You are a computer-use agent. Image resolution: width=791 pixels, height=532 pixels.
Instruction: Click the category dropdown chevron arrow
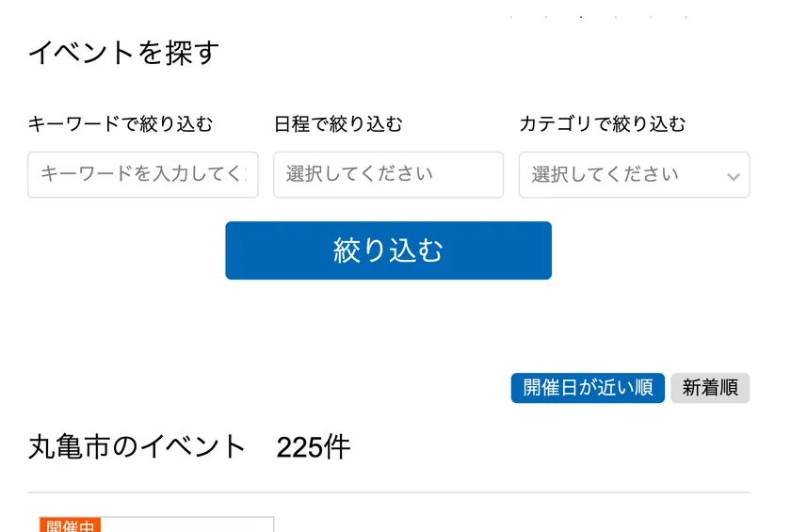pyautogui.click(x=734, y=176)
